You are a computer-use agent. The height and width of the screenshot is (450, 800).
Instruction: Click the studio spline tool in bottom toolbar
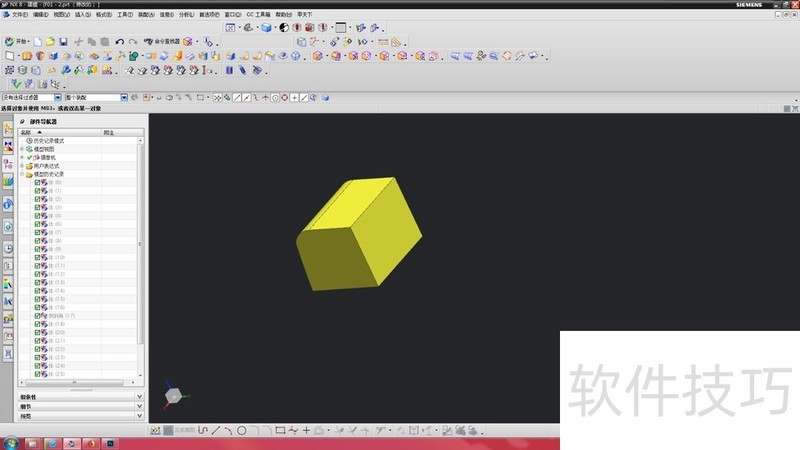point(293,431)
